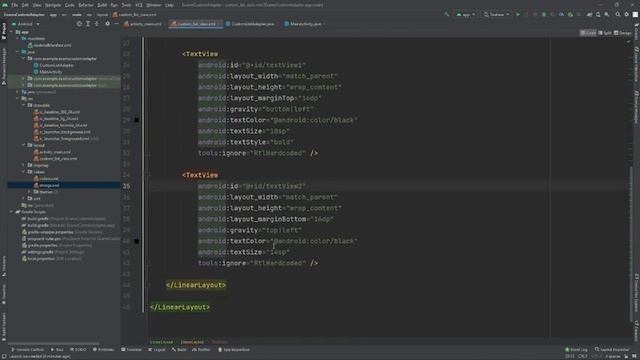This screenshot has height=360, width=640.
Task: Open the device selector dropdown
Action: (x=497, y=14)
